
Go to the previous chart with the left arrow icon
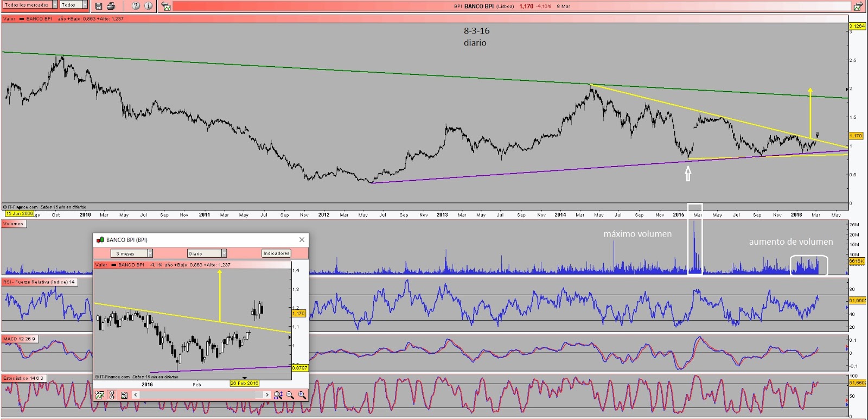coord(166,6)
